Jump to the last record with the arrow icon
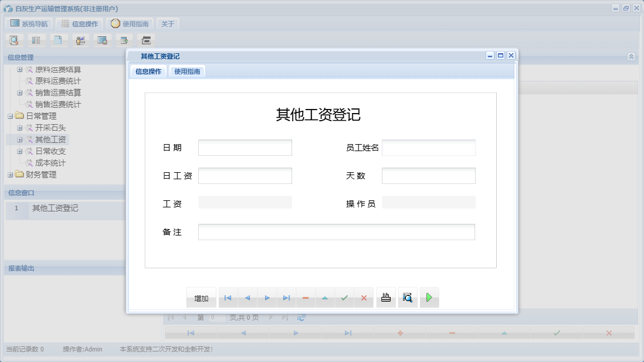644x362 pixels. (x=286, y=298)
